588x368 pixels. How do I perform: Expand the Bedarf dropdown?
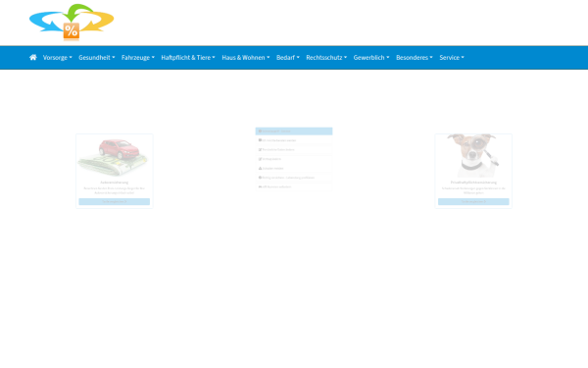pyautogui.click(x=288, y=58)
